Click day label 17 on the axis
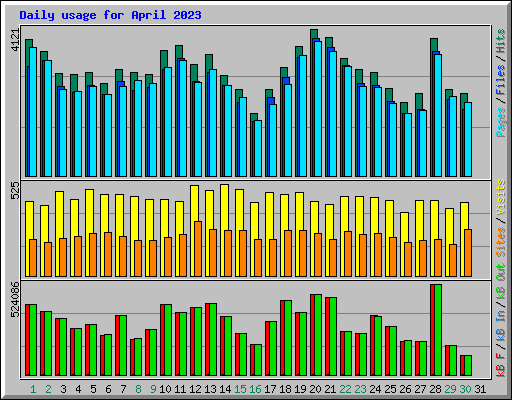Viewport: 512px width, 400px height. [x=270, y=389]
